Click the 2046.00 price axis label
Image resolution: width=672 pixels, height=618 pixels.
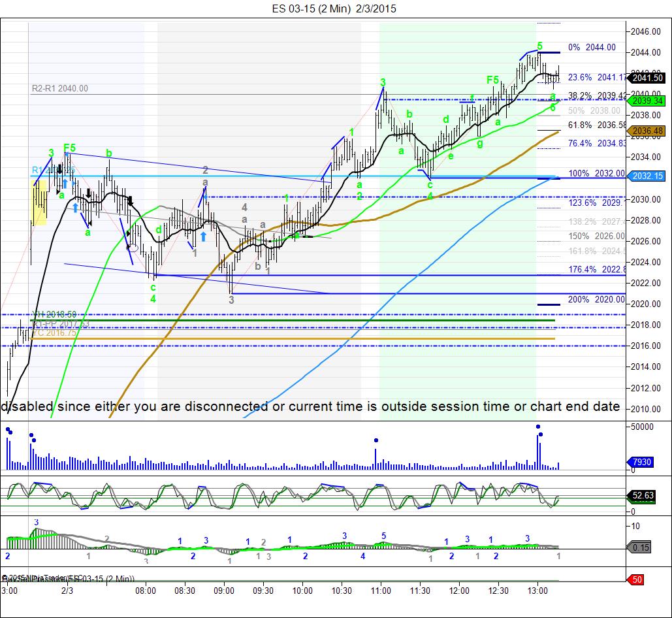pos(646,32)
